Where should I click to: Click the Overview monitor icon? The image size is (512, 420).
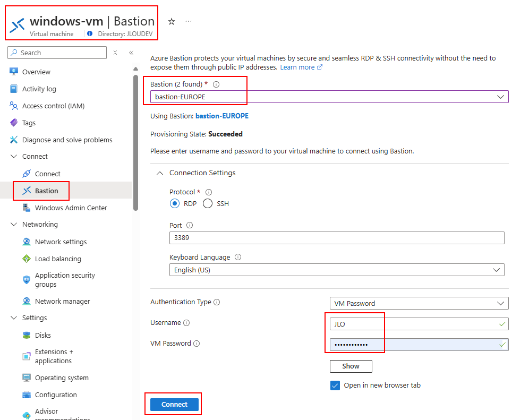pos(14,72)
